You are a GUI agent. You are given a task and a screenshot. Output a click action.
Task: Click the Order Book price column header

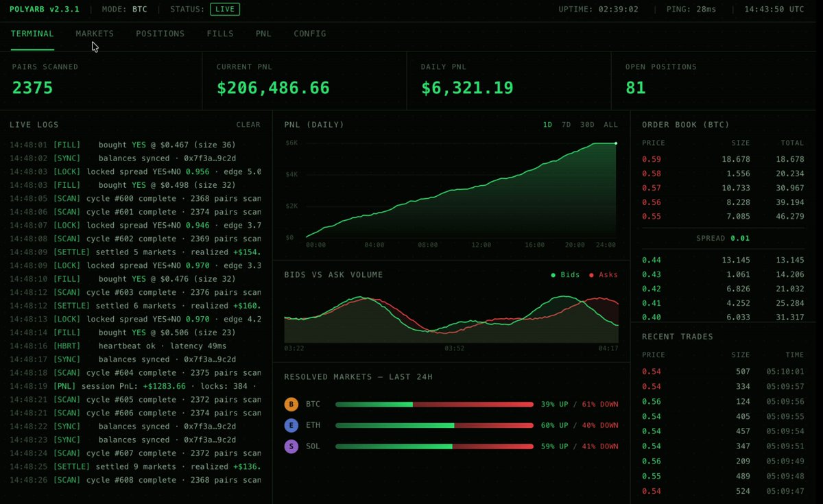click(x=654, y=143)
